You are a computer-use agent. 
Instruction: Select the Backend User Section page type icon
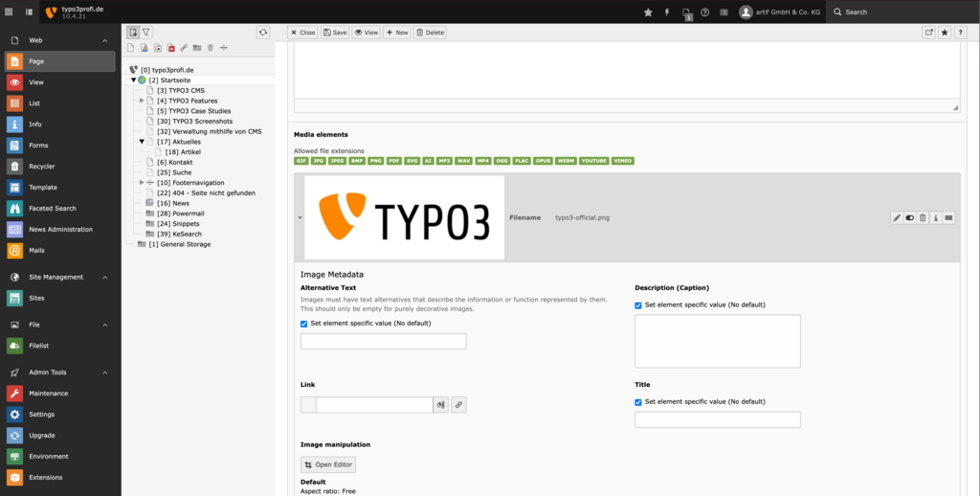144,48
